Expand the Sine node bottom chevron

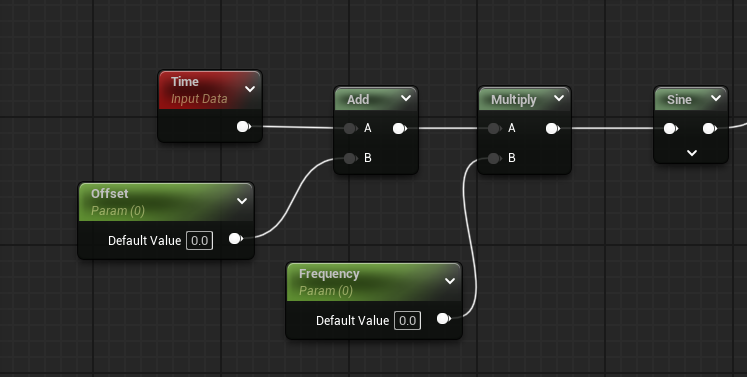pos(692,153)
